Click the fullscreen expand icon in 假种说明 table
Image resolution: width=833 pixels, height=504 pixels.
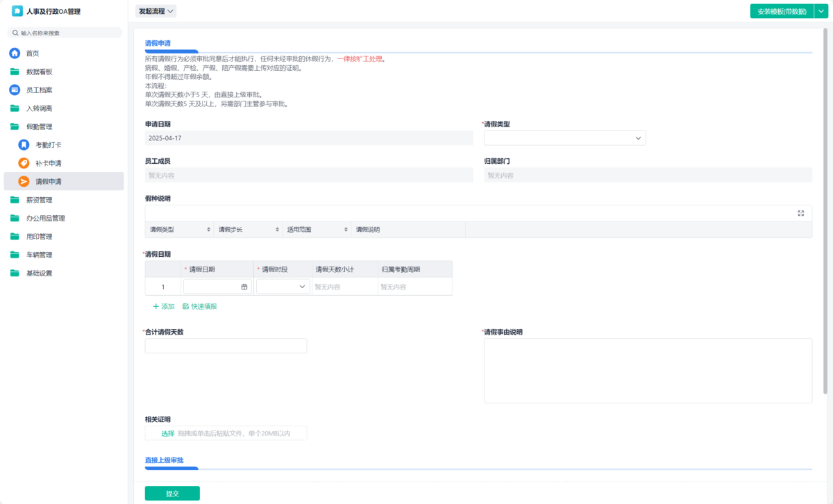click(x=801, y=213)
